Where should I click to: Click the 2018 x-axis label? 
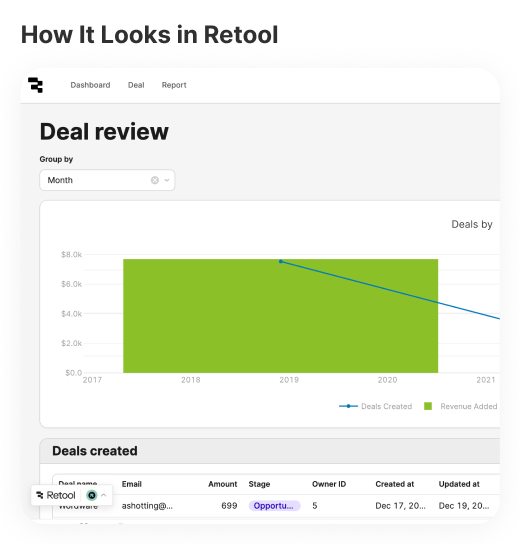click(191, 380)
